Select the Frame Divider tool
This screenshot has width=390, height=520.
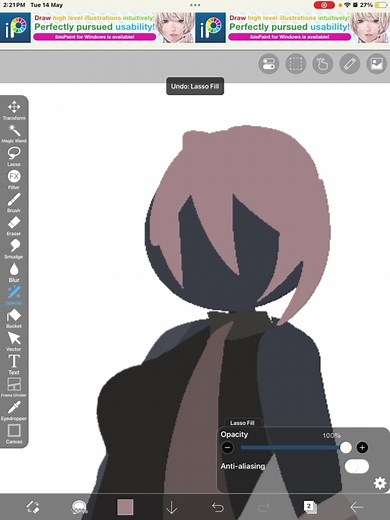[14, 387]
